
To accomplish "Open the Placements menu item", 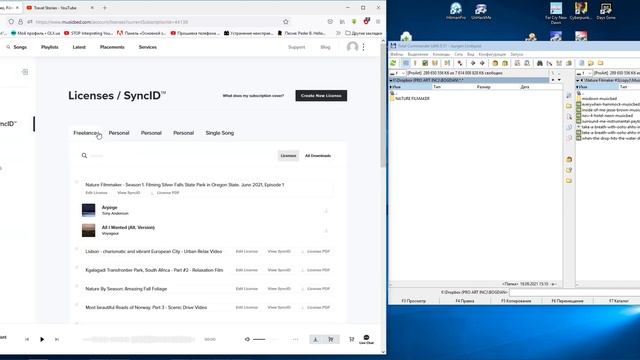I will click(x=112, y=47).
